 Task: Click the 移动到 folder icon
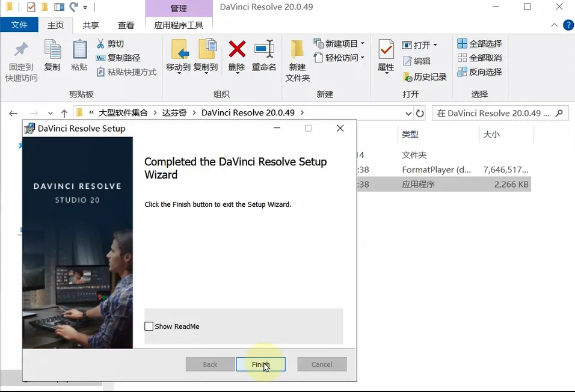coord(180,49)
